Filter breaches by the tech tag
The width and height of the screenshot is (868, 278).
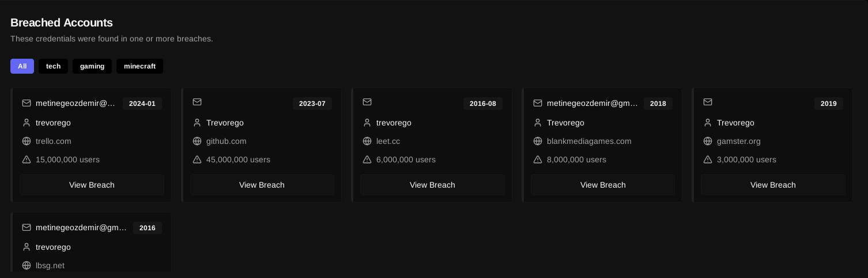click(53, 66)
